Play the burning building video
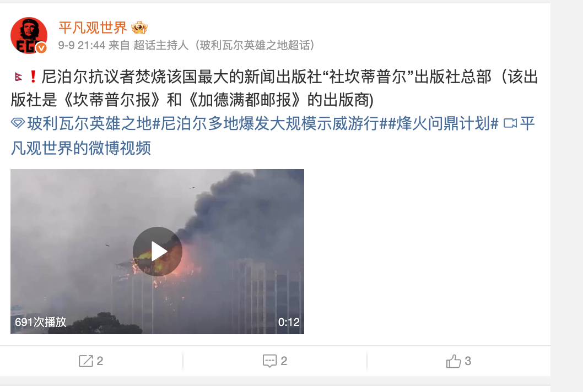Screen dimensions: 583x392 pos(157,252)
